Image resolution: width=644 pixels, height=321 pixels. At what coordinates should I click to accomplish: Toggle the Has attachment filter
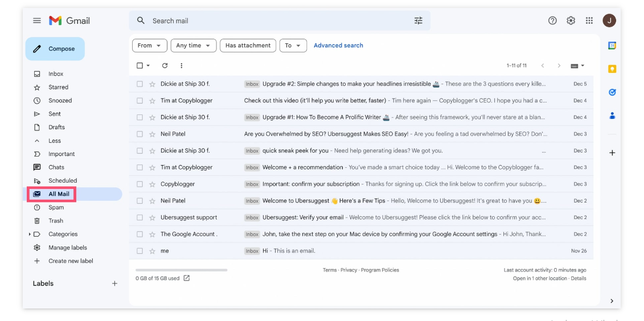tap(248, 46)
